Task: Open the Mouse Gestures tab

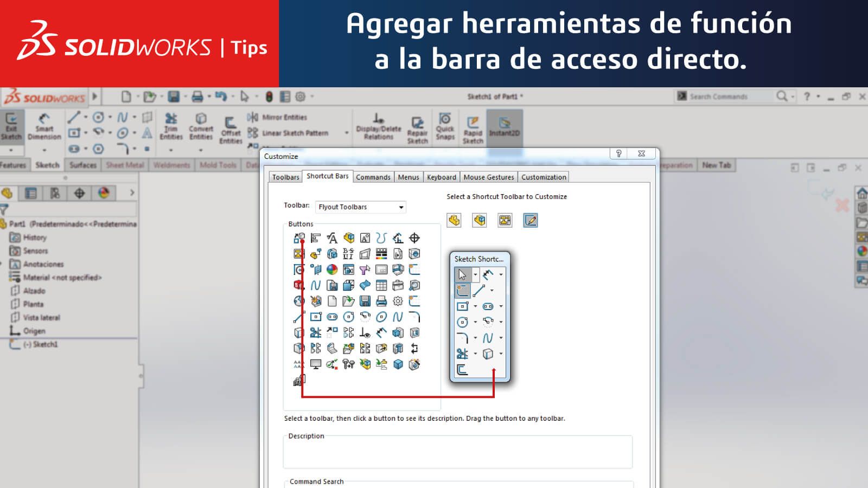Action: (488, 177)
